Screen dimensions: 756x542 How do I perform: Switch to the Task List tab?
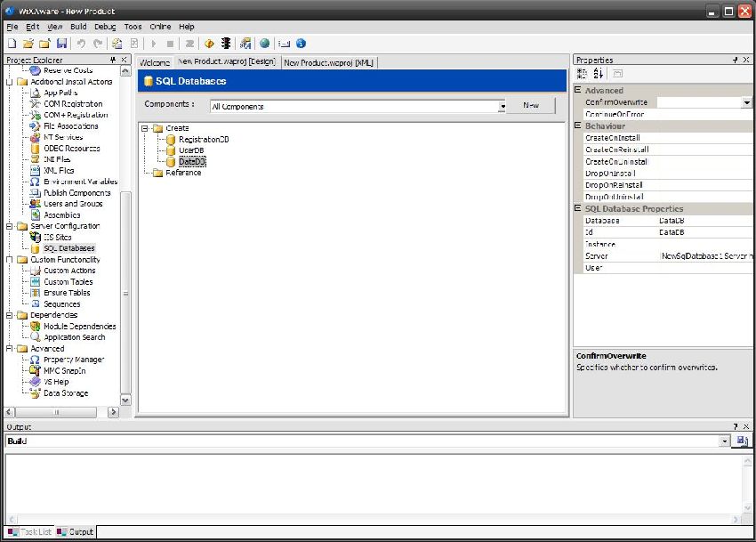pos(30,532)
